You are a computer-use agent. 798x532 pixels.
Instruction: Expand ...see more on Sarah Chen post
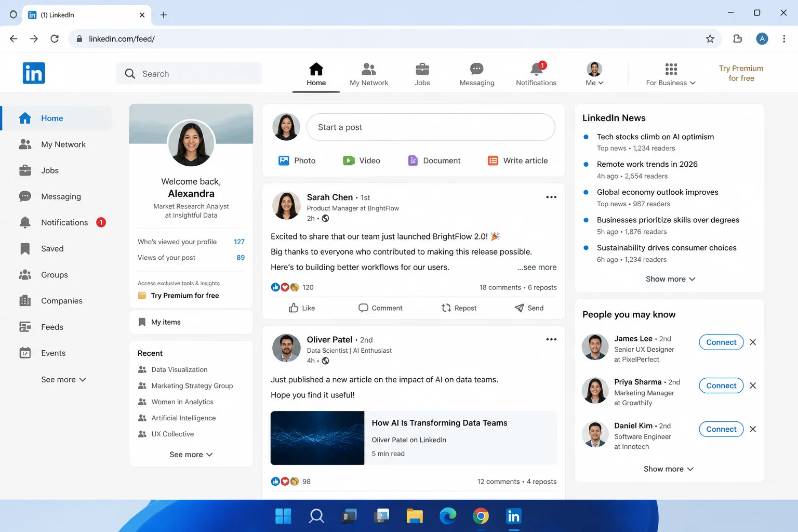point(537,267)
